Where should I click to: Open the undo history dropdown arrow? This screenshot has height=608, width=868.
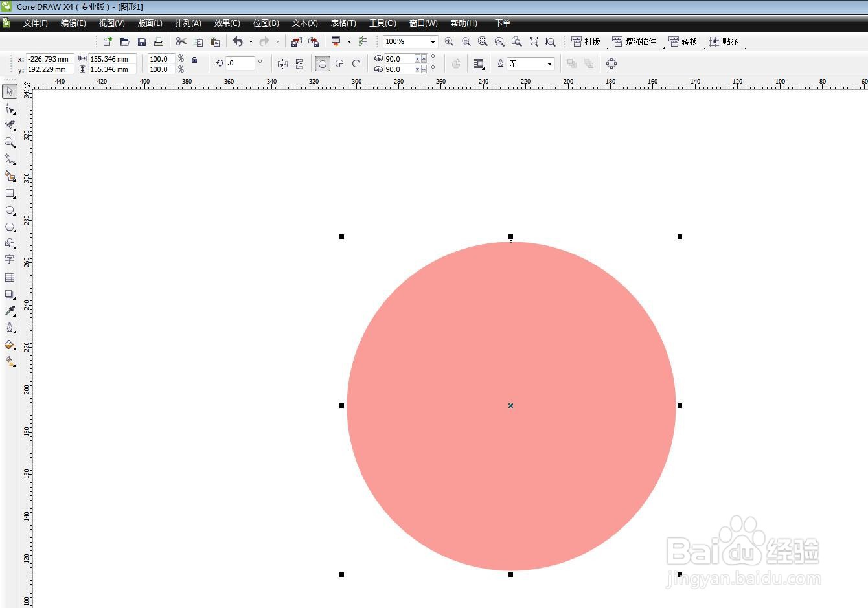tap(251, 41)
